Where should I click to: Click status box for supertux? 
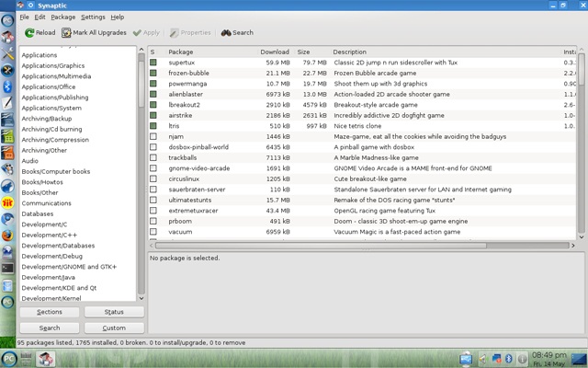[x=153, y=63]
